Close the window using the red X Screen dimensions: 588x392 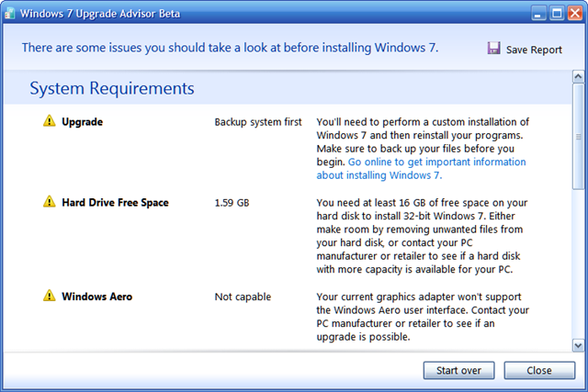(x=575, y=14)
